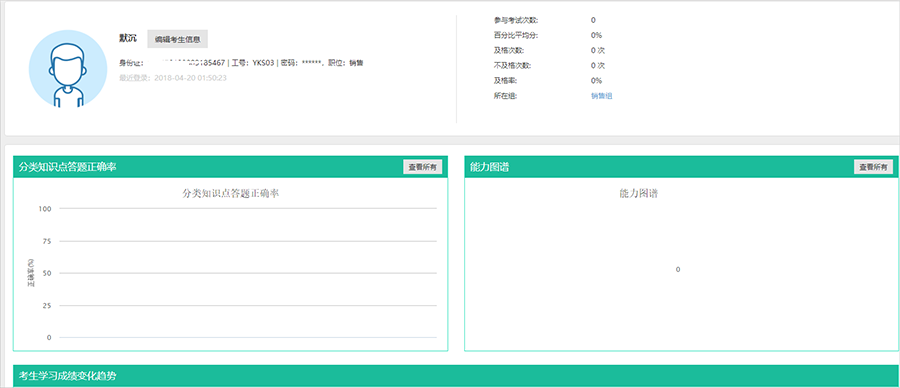
Task: Click the 0 次 value beside 不及格次数
Action: point(598,65)
